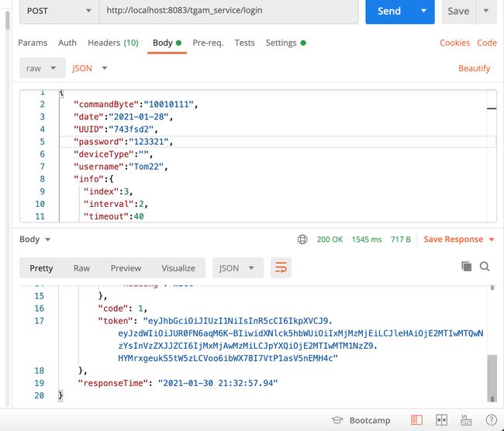504x431 pixels.
Task: Click the response pane scrollbar thumb
Action: tap(492, 378)
